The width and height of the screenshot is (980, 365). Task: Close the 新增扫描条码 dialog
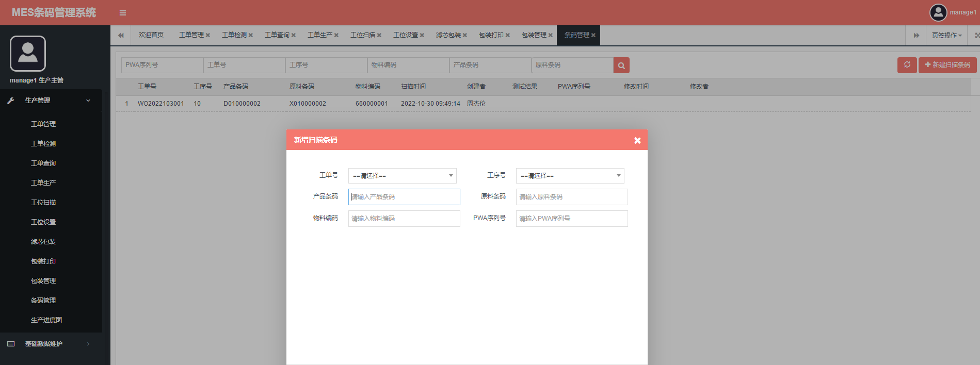(x=637, y=140)
